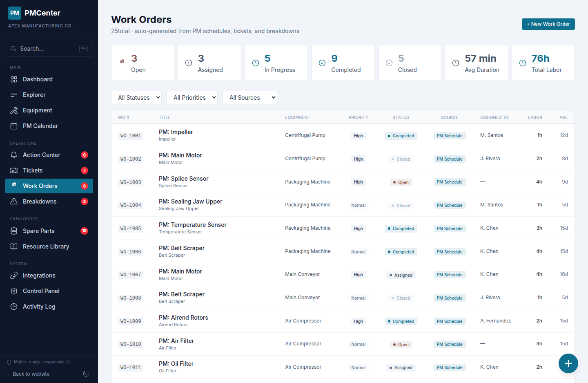Click the Equipment wrench icon
Screen dimensions: 588x383
pyautogui.click(x=14, y=110)
